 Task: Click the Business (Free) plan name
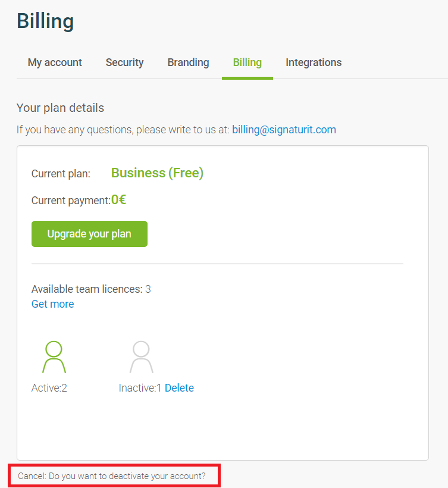(158, 173)
